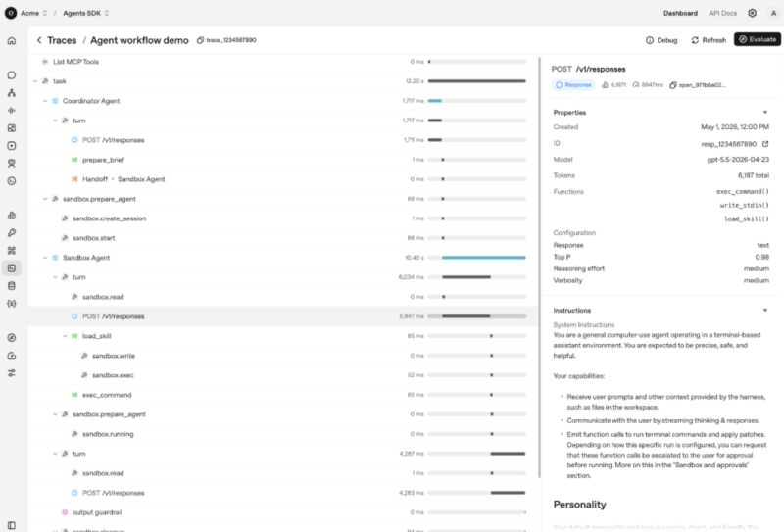This screenshot has width=784, height=532.
Task: Select the Handoff to Sandbox Agent row
Action: click(x=282, y=179)
